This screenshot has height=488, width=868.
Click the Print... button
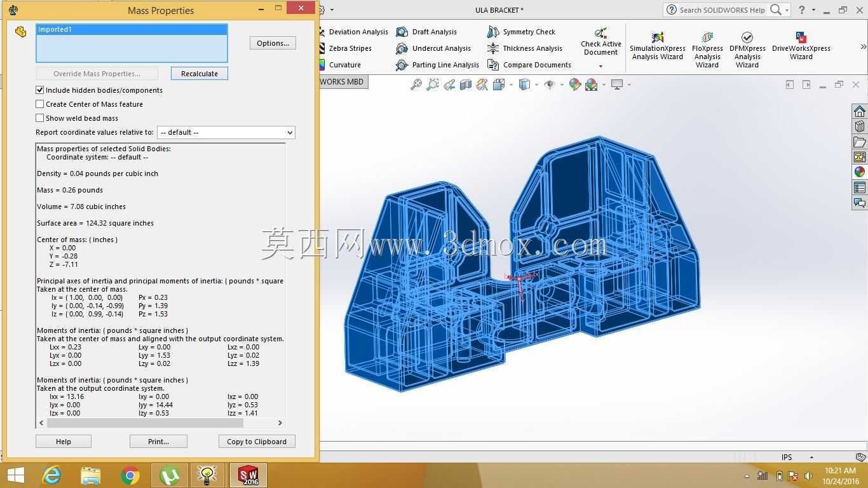tap(158, 442)
